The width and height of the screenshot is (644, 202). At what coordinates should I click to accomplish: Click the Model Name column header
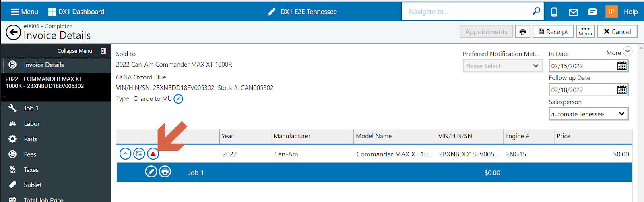(x=394, y=136)
